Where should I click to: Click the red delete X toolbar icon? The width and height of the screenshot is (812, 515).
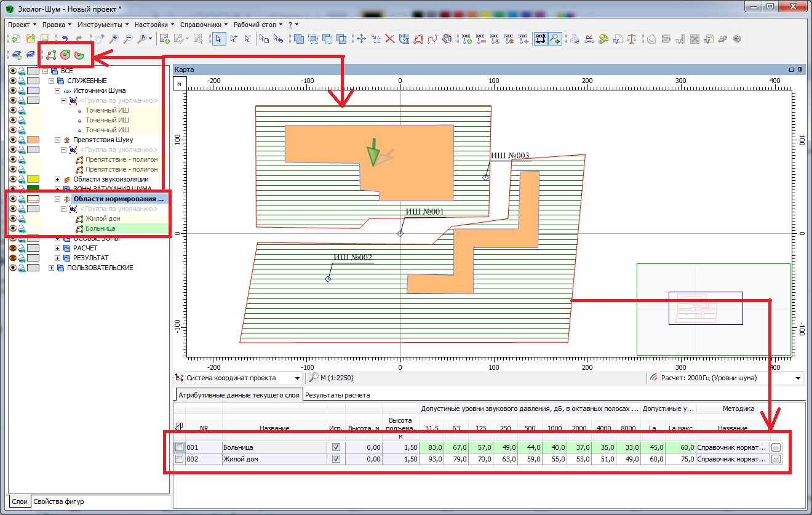(389, 39)
